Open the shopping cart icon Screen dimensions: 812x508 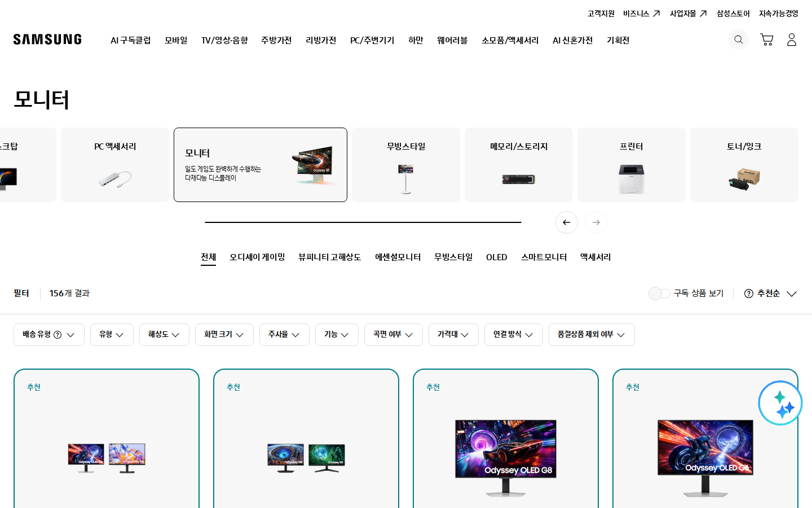tap(766, 40)
